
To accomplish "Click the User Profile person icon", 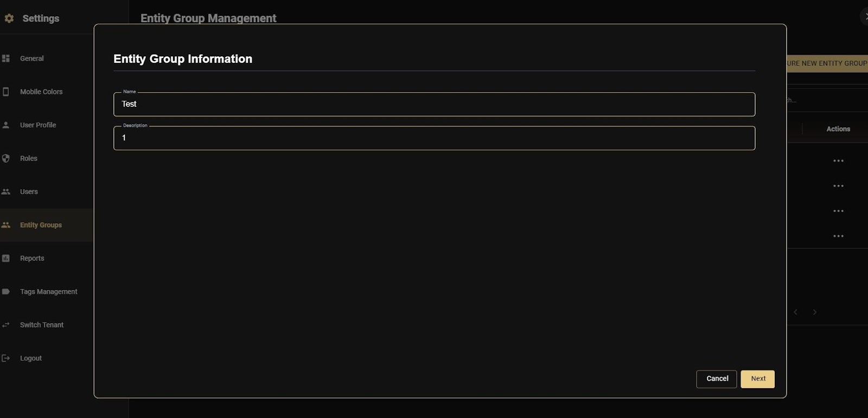I will click(x=6, y=125).
